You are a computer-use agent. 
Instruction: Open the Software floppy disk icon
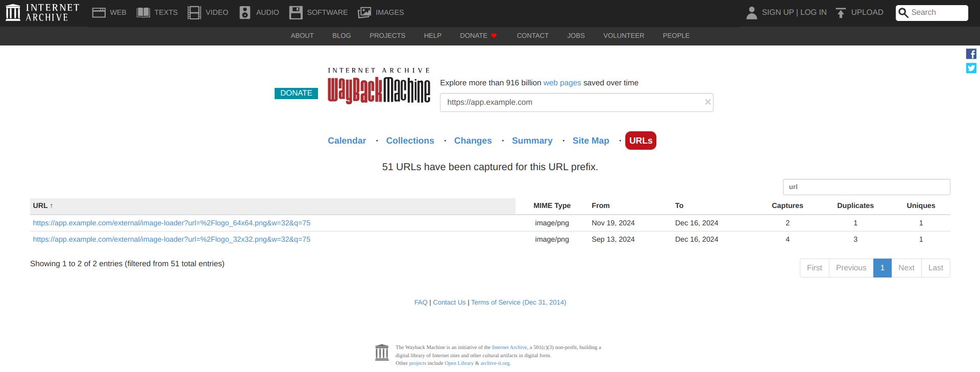pyautogui.click(x=296, y=12)
